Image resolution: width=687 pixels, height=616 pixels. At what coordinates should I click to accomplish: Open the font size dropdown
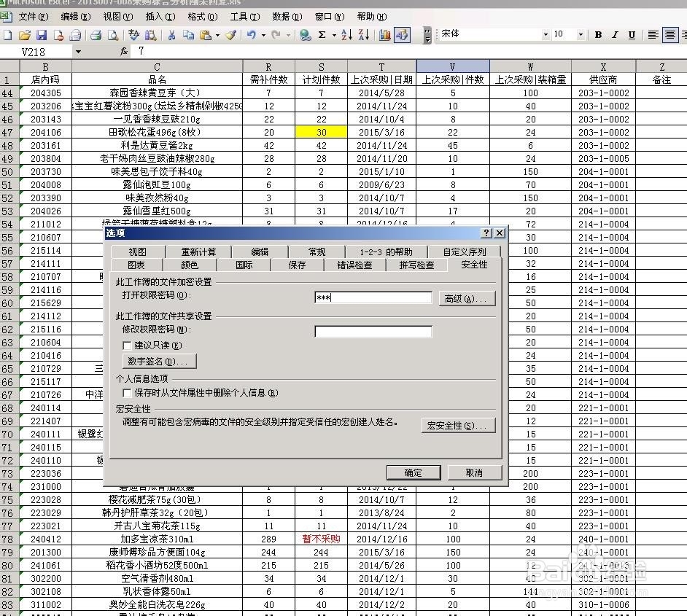point(581,34)
